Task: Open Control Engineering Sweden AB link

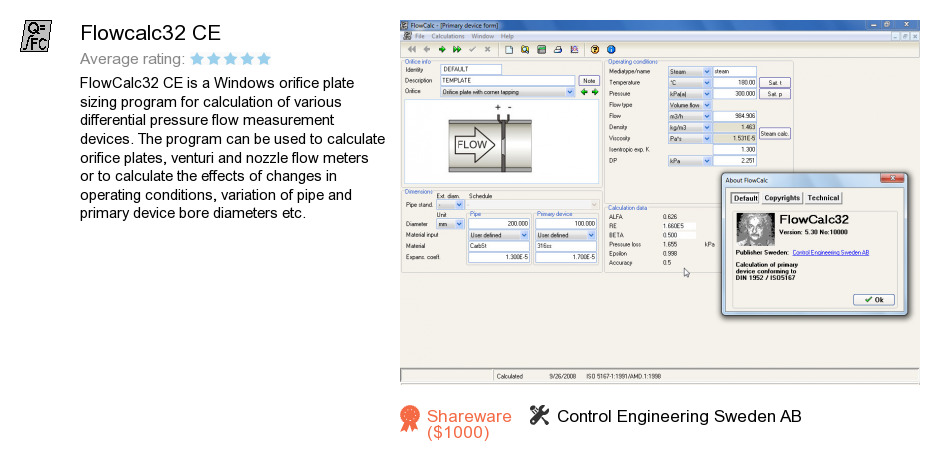Action: [831, 253]
